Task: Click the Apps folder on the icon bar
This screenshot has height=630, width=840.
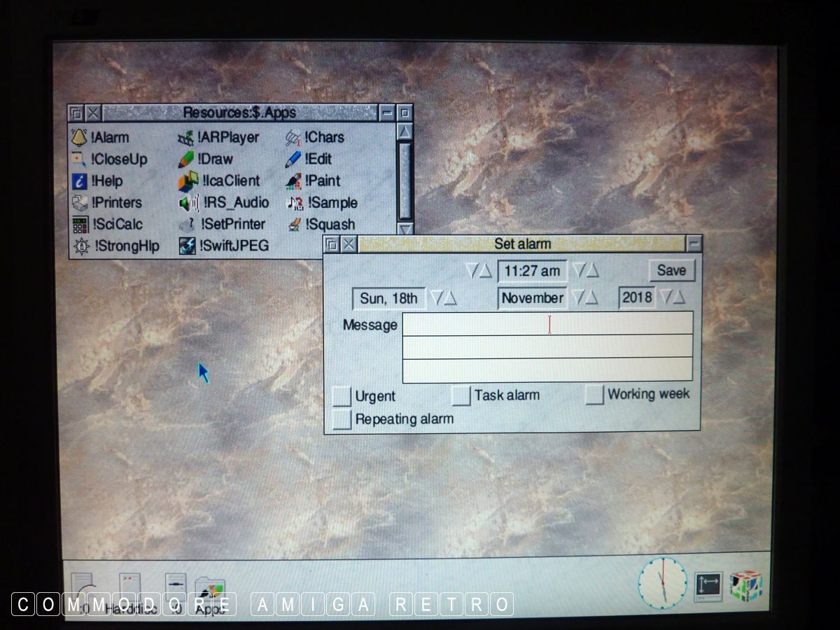Action: [209, 591]
